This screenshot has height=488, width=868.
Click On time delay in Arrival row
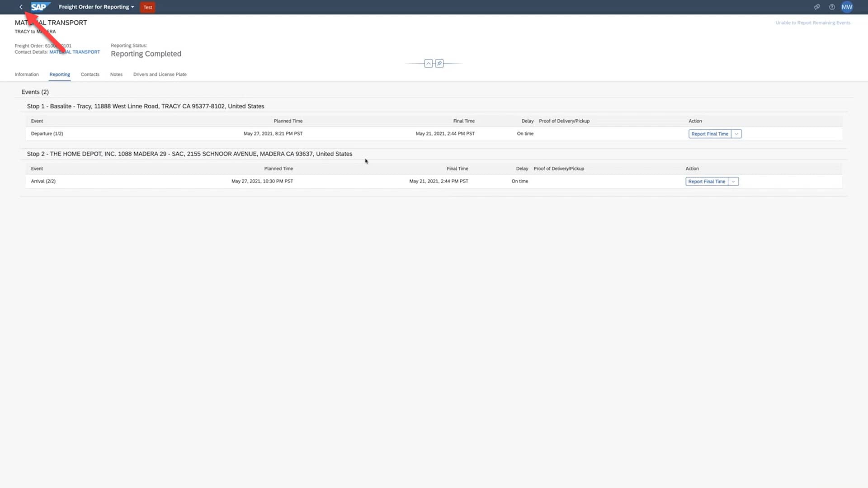pyautogui.click(x=519, y=181)
